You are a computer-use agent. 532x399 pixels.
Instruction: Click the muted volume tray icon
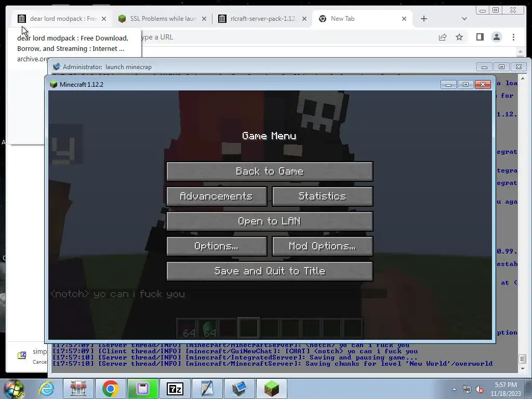[480, 389]
